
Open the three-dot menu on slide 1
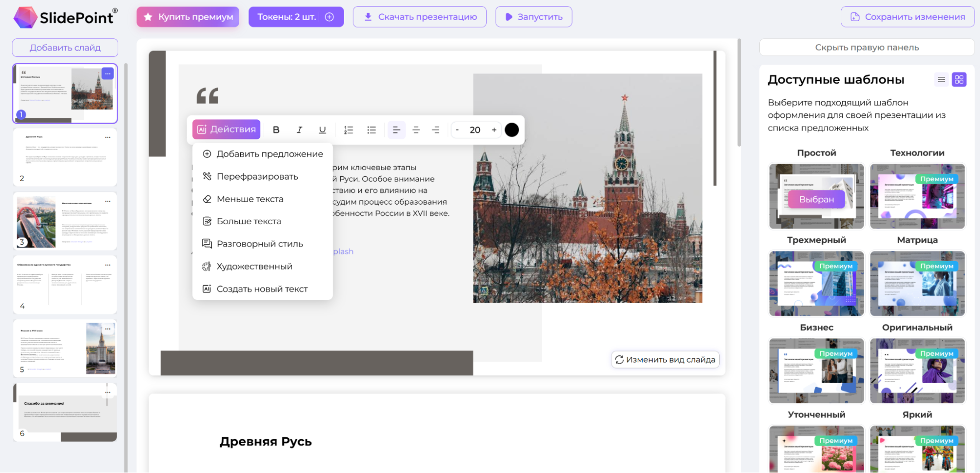(108, 74)
